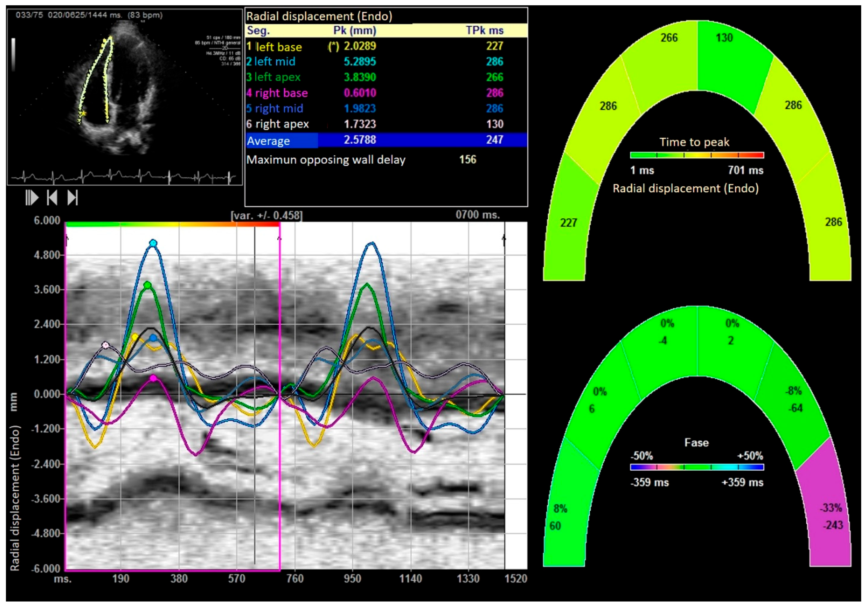Click the TPk ms column header
The height and width of the screenshot is (607, 868).
[x=484, y=31]
